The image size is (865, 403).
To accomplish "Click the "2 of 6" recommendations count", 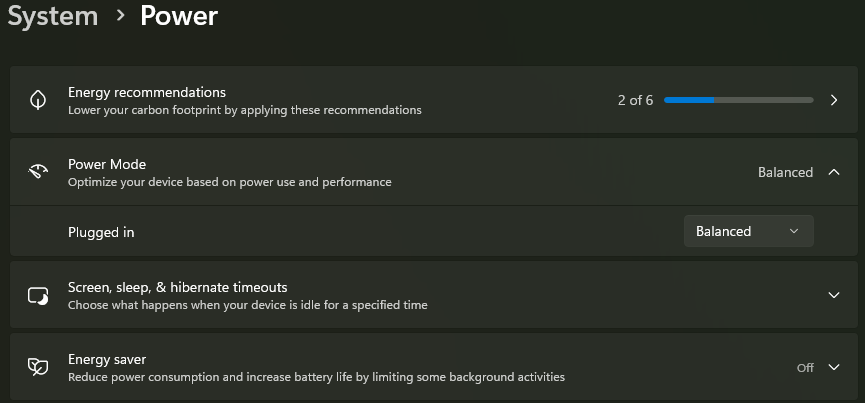I will [635, 100].
